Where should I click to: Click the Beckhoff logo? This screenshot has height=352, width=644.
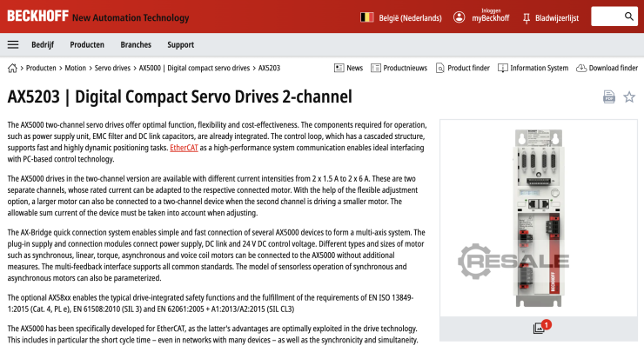37,16
